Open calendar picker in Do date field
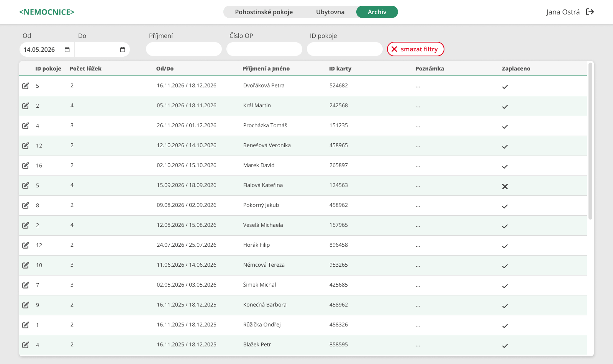This screenshot has height=364, width=613. pyautogui.click(x=123, y=49)
